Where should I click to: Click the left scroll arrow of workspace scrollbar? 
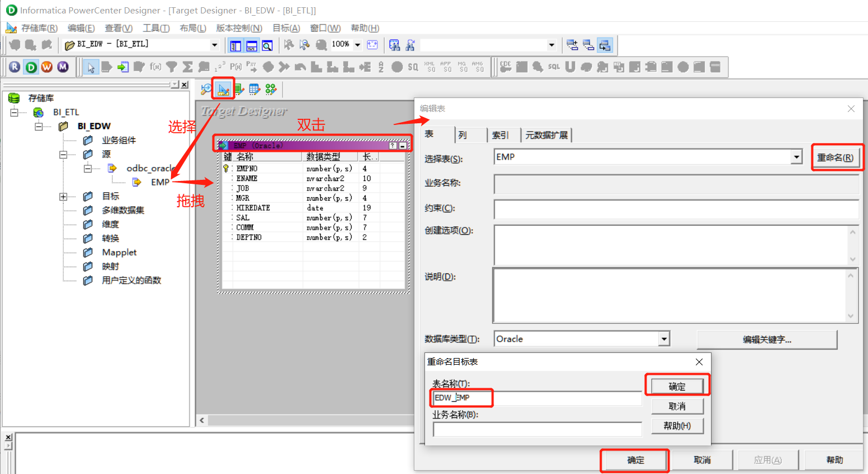[x=202, y=420]
